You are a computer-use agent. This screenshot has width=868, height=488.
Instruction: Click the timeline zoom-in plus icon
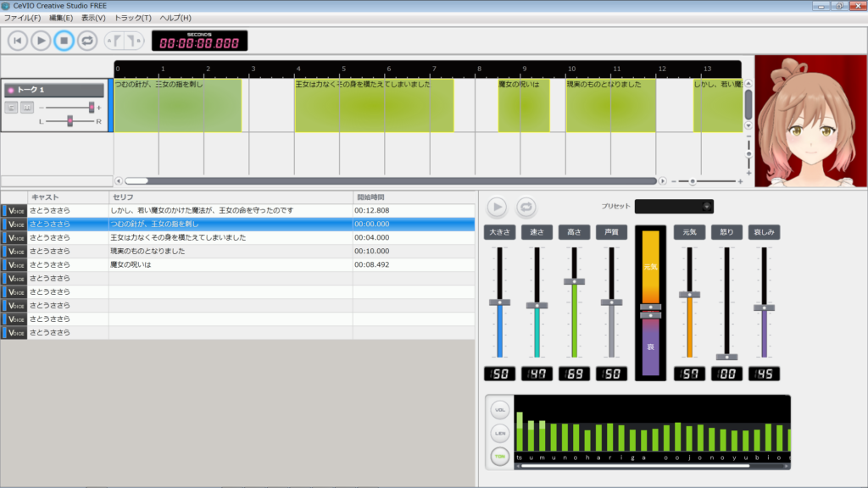point(740,181)
